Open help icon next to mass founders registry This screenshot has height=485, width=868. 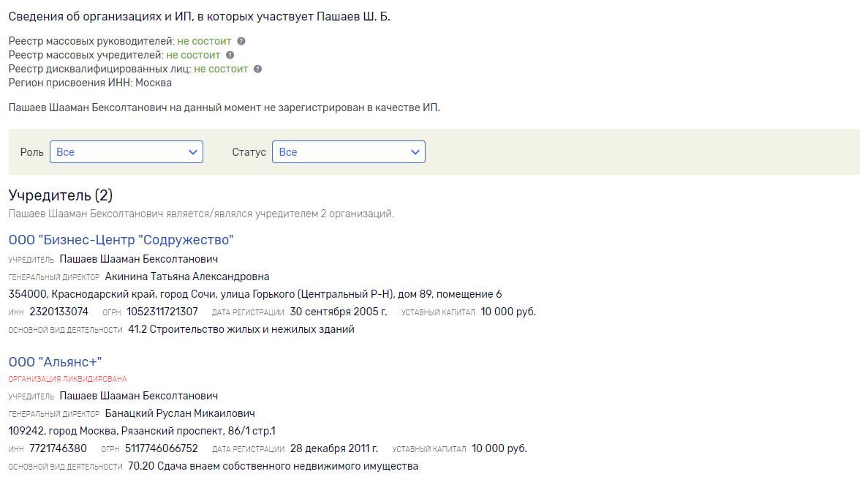tap(230, 55)
